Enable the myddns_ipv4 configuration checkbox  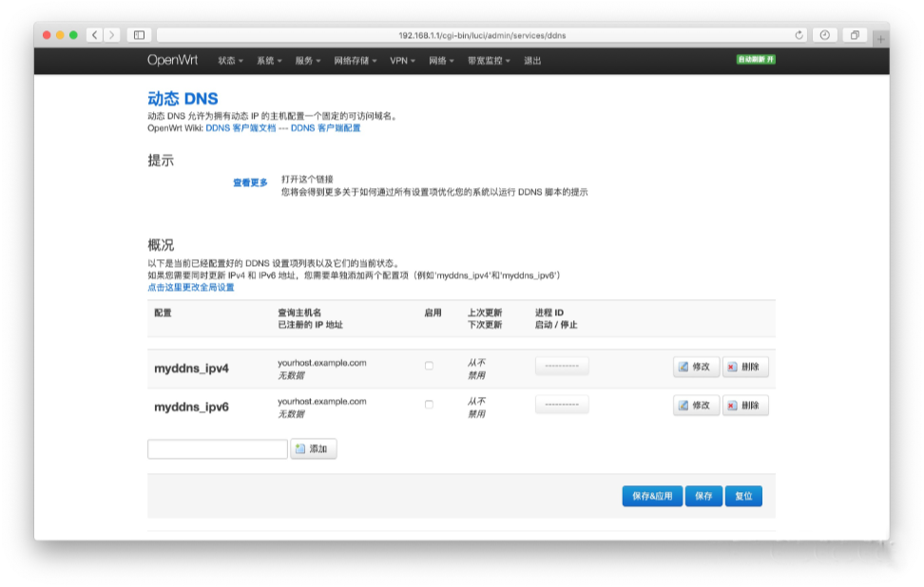[x=429, y=363]
